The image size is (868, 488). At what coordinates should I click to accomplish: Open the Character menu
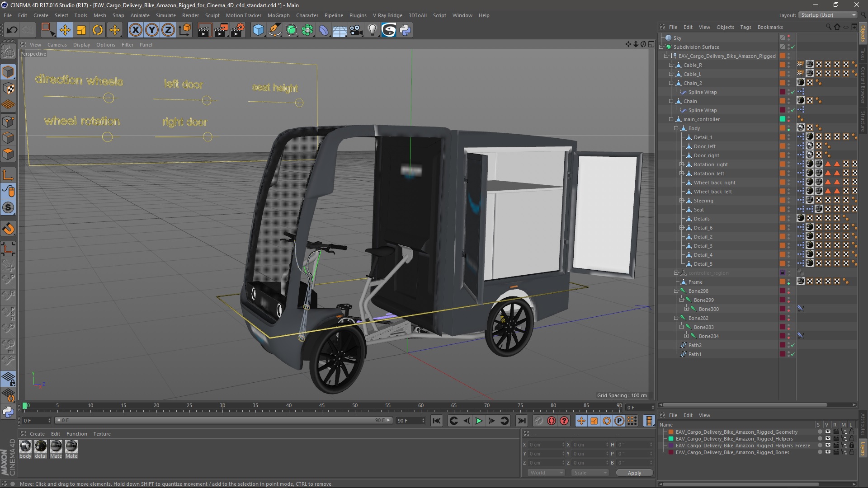tap(307, 15)
